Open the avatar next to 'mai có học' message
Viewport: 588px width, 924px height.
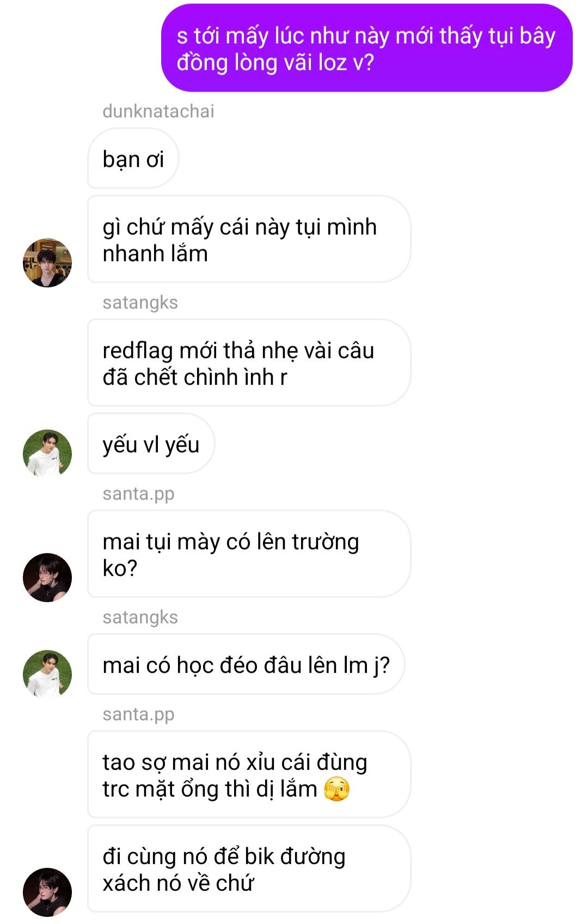coord(47,674)
